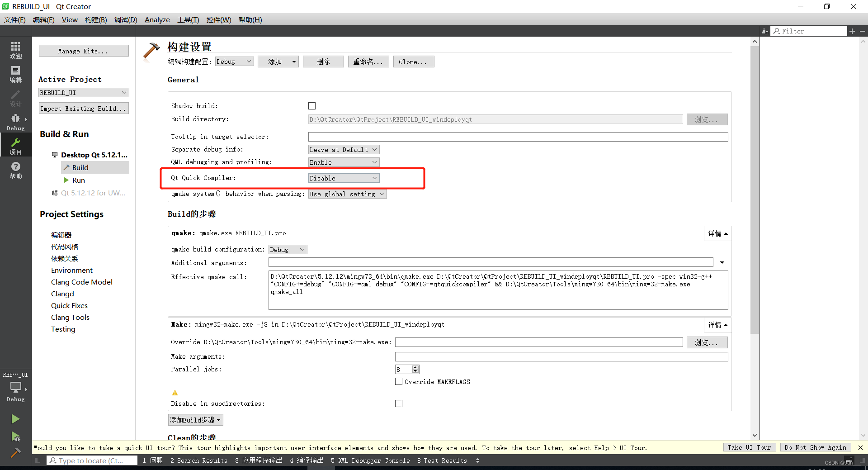
Task: Expand additional arguments variable arrow
Action: tap(722, 262)
